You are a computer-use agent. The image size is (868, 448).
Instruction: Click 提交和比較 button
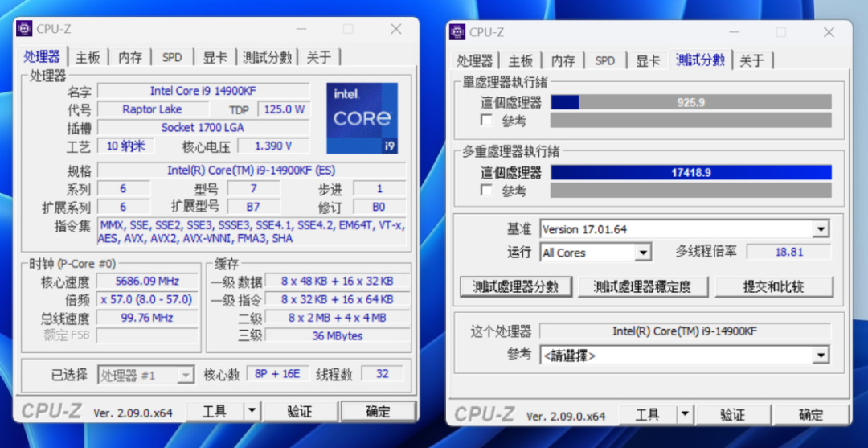click(x=774, y=286)
